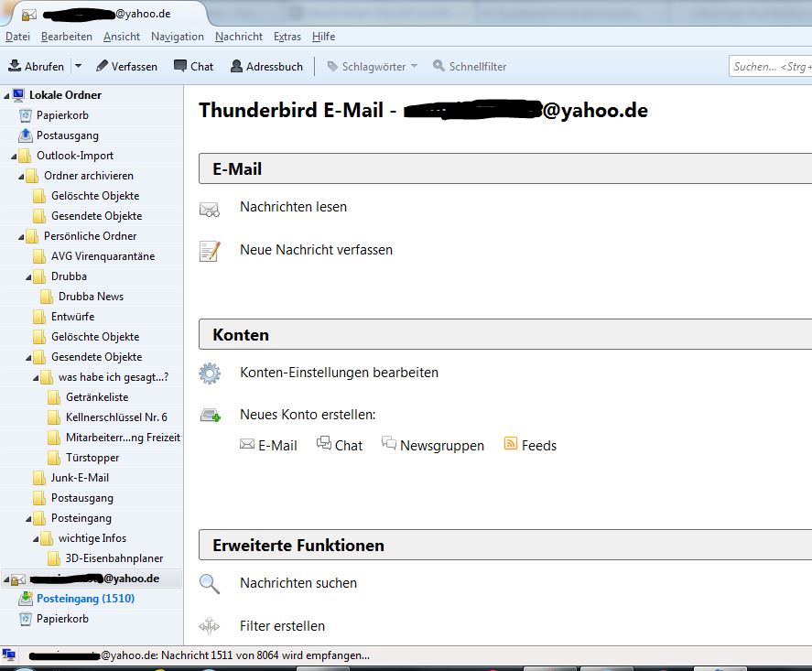The height and width of the screenshot is (671, 812).
Task: Click the gear icon for account settings
Action: point(210,373)
